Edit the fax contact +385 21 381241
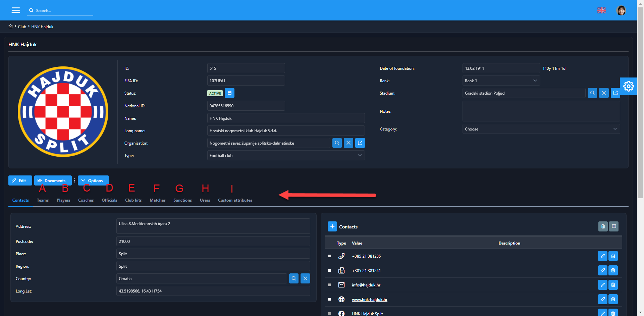 tap(602, 270)
